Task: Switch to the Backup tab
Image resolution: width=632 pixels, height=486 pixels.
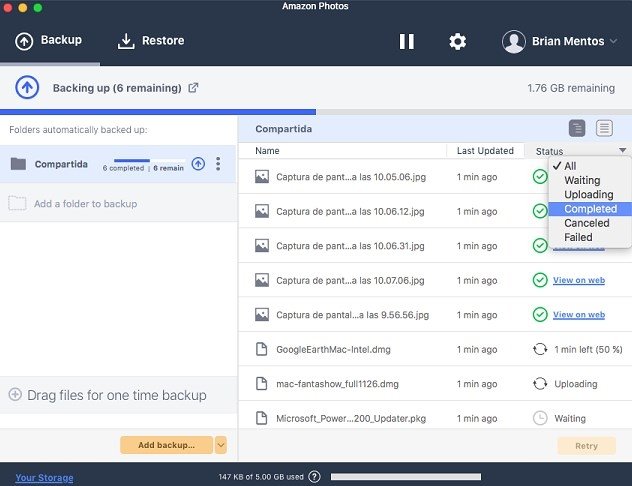Action: coord(49,40)
